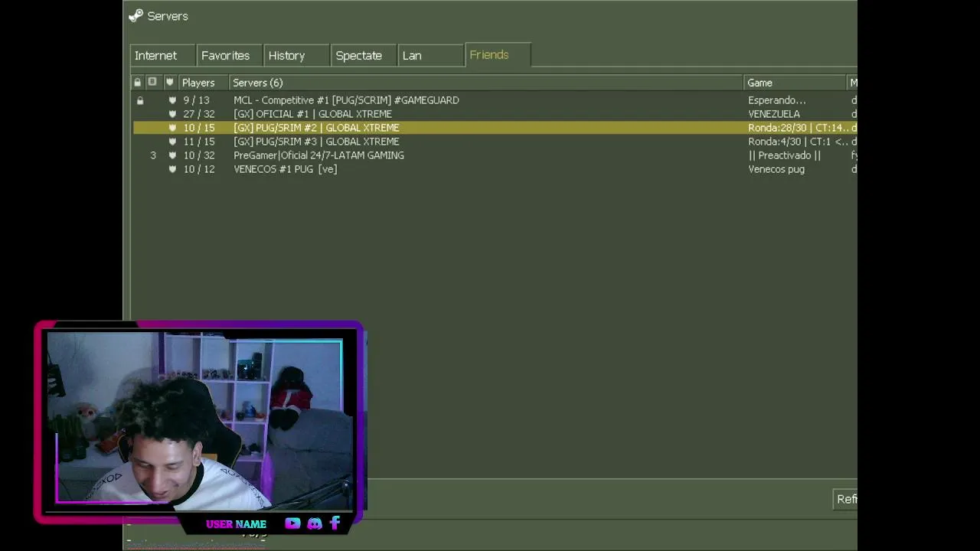Click lock icon on MCL Competitive row
Viewport: 980px width, 551px height.
[140, 100]
